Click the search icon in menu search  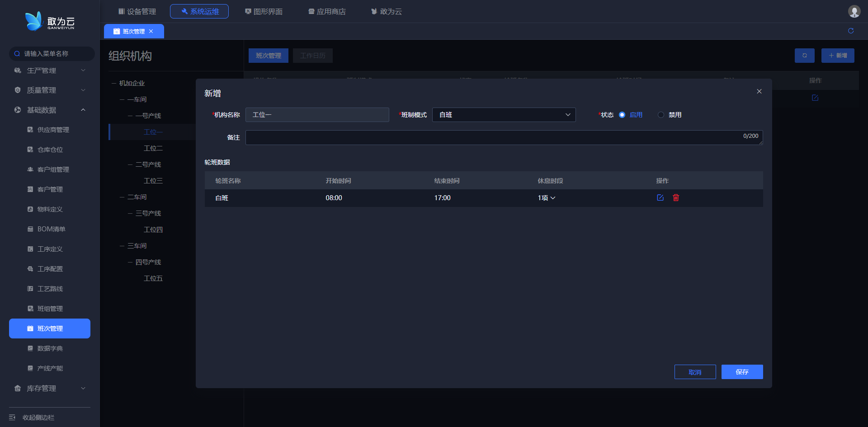click(x=17, y=54)
